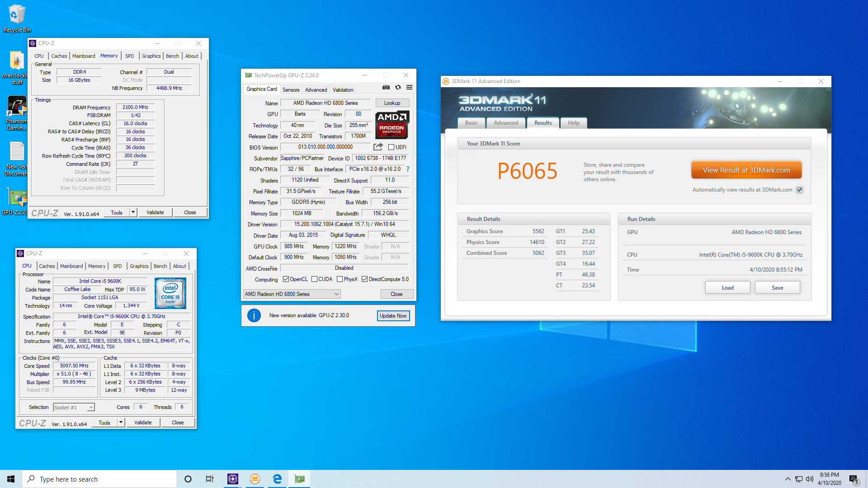Select 3DMark taskbar icon
The image size is (868, 488).
[255, 479]
